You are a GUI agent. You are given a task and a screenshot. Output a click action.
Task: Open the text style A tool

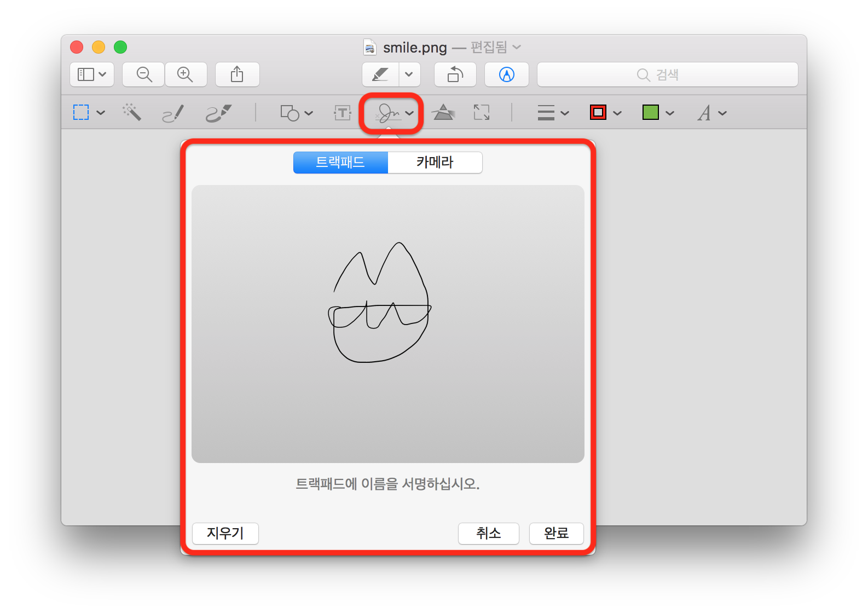704,113
